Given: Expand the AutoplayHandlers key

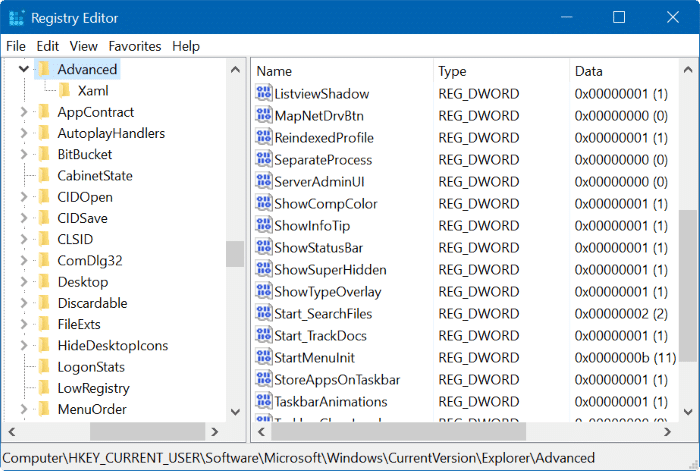Looking at the screenshot, I should point(24,133).
